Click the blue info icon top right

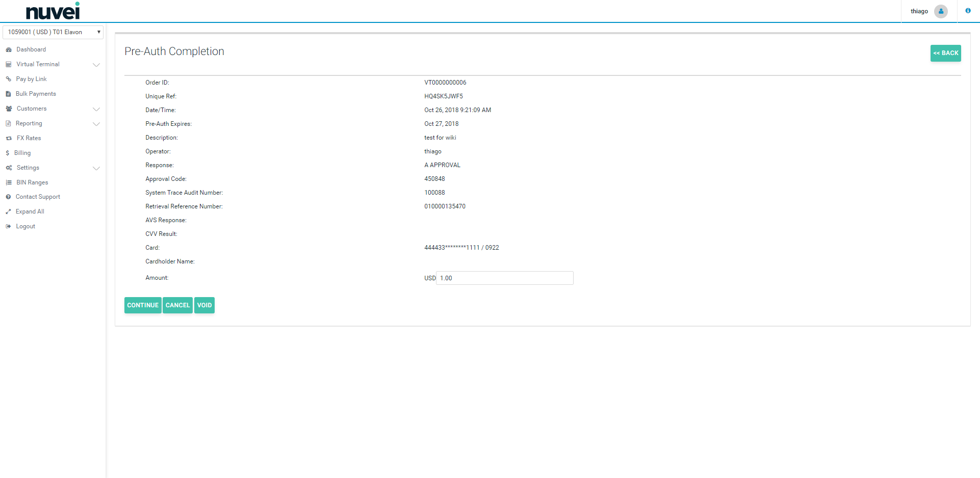pyautogui.click(x=968, y=11)
